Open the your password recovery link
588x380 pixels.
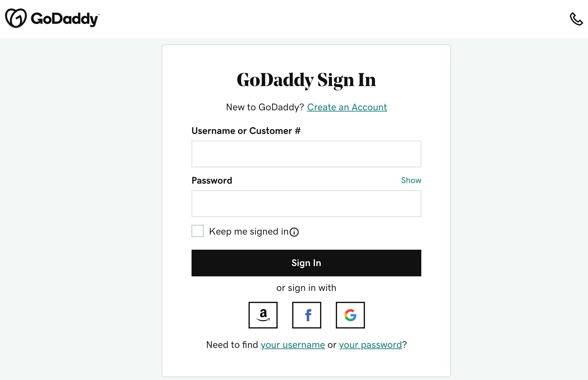click(370, 345)
